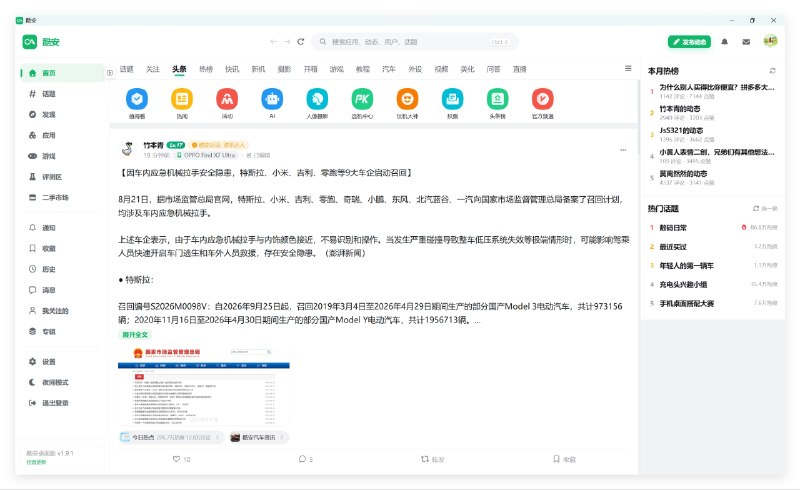
Task: Switch to the 汽车 feed tab
Action: pyautogui.click(x=389, y=69)
